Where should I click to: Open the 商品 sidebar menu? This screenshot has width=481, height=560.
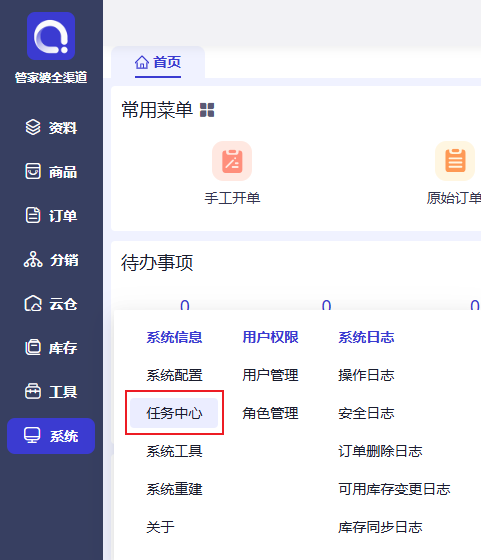(51, 171)
